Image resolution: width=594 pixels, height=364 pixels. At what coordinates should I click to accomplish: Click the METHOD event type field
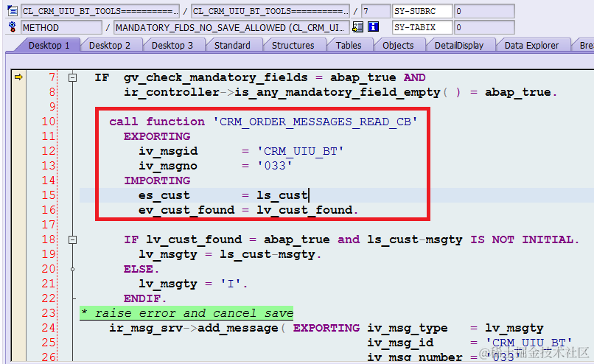coord(61,27)
